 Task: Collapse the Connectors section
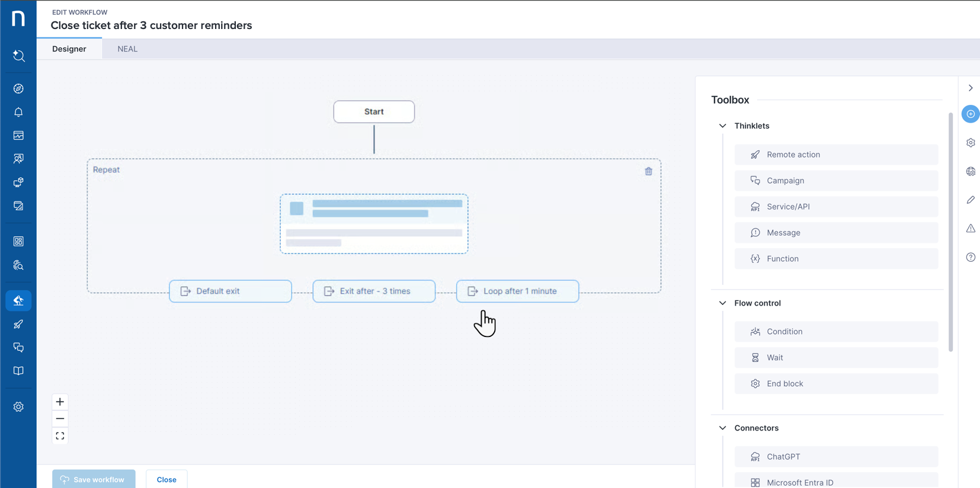pyautogui.click(x=722, y=428)
